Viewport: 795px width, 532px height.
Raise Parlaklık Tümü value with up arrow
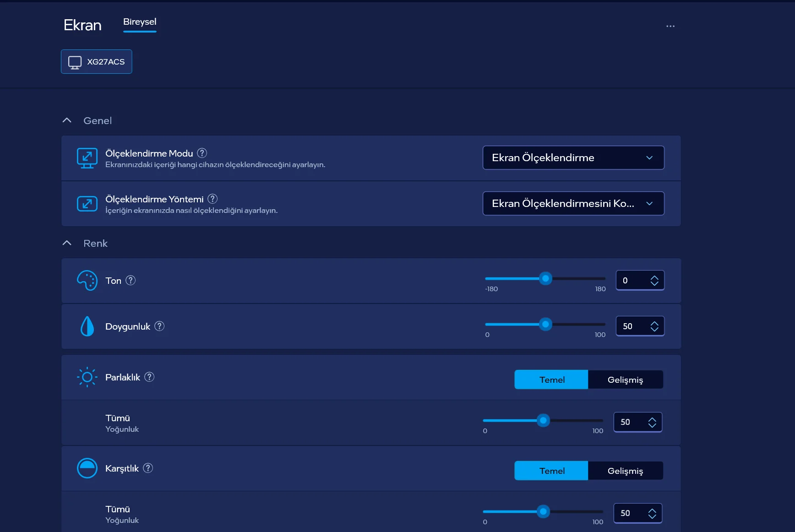(652, 419)
